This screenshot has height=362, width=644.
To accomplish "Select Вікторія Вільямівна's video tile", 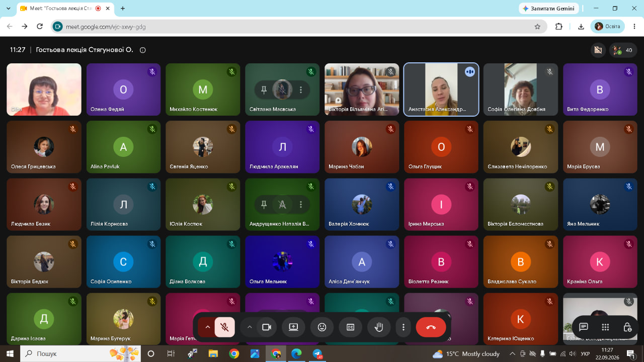I will tap(362, 89).
